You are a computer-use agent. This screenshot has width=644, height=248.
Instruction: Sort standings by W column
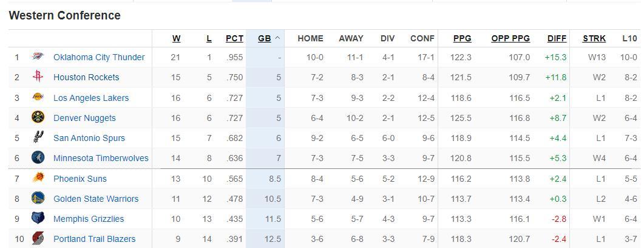[x=176, y=38]
